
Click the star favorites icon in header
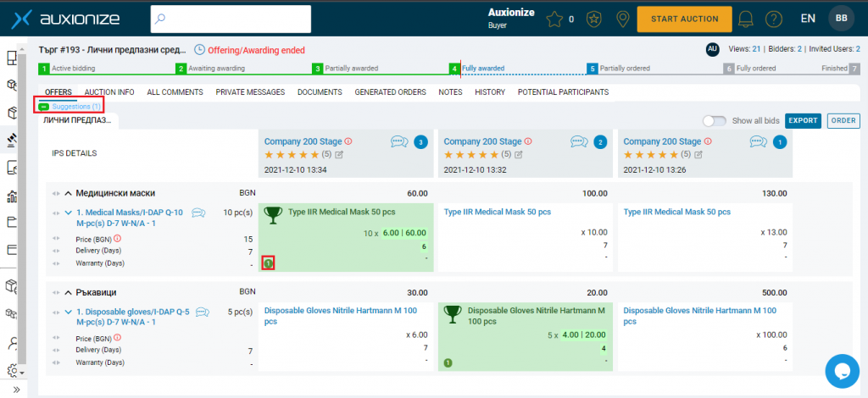(554, 19)
